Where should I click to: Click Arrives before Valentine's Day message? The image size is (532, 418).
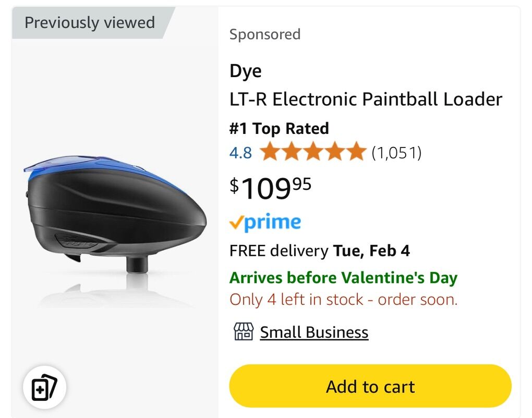click(x=343, y=277)
